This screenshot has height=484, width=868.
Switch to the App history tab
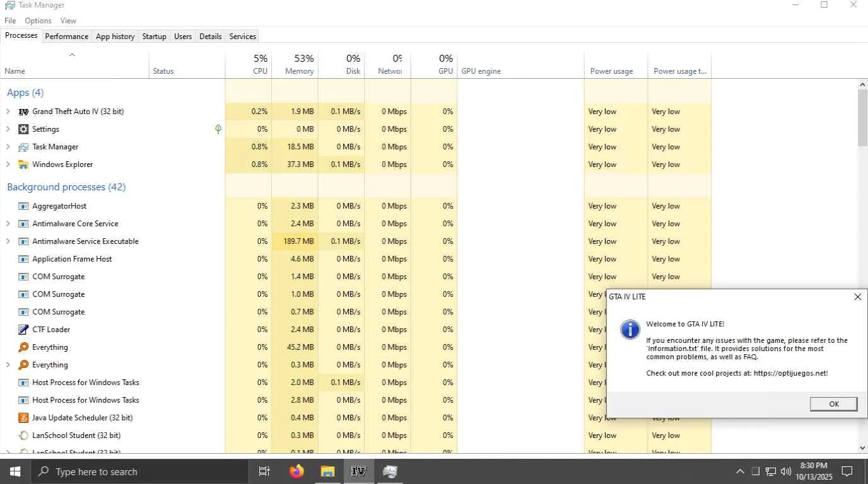pos(115,37)
